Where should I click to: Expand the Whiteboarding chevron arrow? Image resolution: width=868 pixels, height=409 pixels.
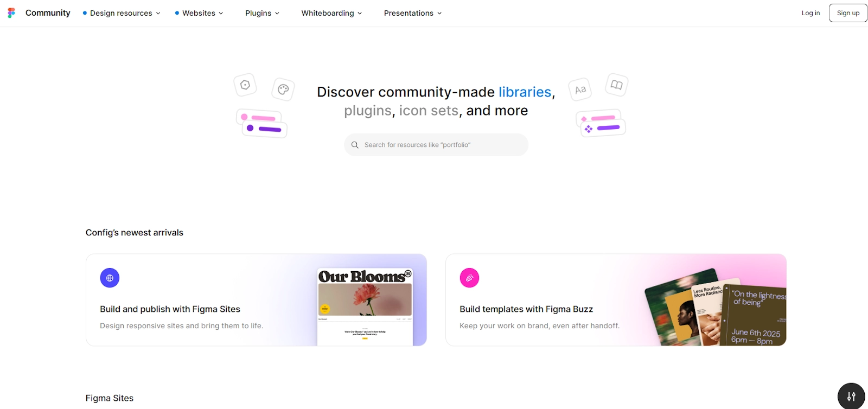click(360, 14)
